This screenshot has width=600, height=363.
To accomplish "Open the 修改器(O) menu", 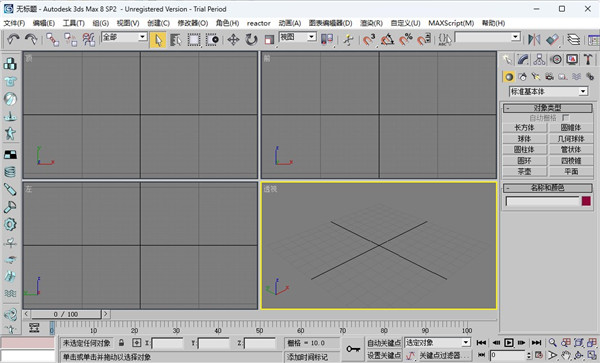I will click(x=192, y=23).
